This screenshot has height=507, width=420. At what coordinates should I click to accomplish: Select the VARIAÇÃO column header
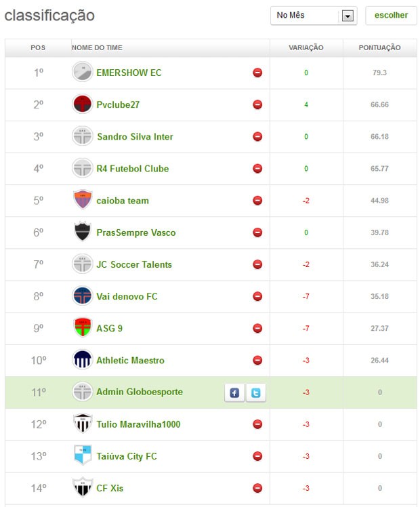(x=306, y=48)
